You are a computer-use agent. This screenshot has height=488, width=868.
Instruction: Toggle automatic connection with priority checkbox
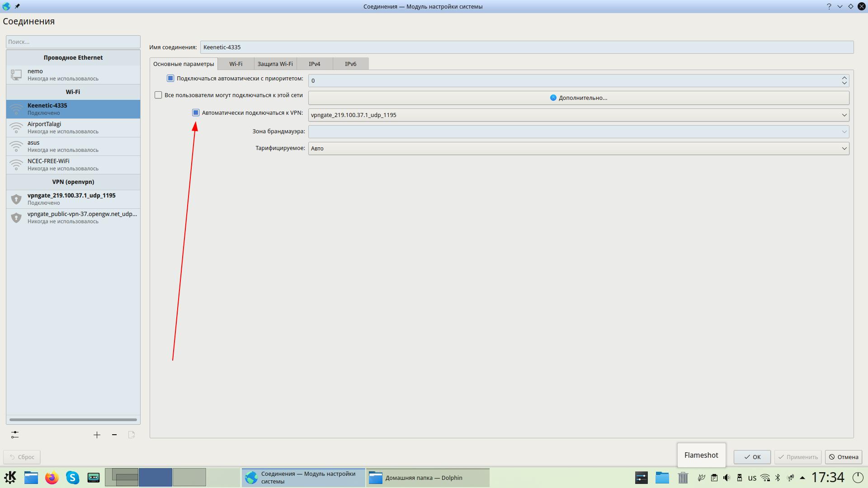point(170,79)
